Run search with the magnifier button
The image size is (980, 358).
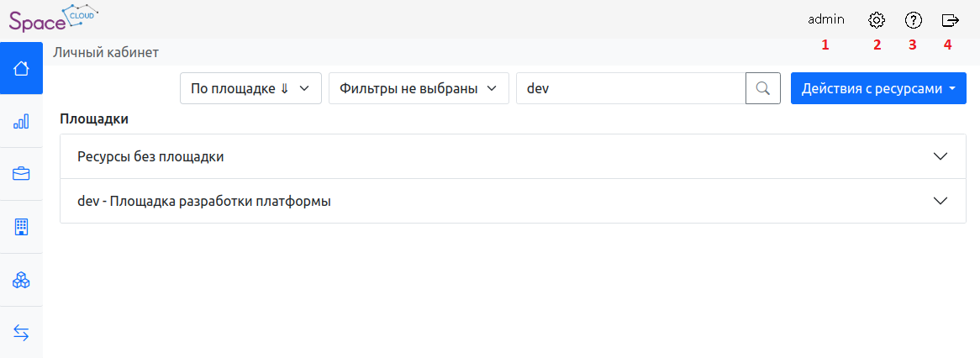(763, 88)
